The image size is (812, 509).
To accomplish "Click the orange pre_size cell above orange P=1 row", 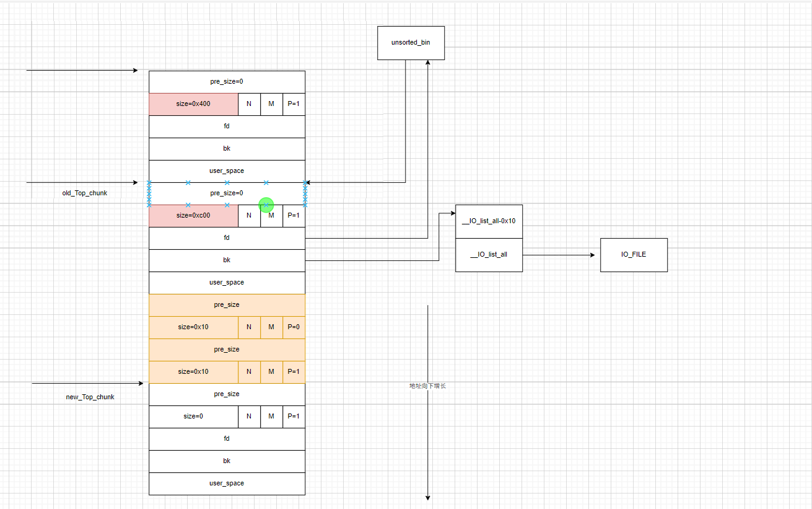I will point(227,350).
